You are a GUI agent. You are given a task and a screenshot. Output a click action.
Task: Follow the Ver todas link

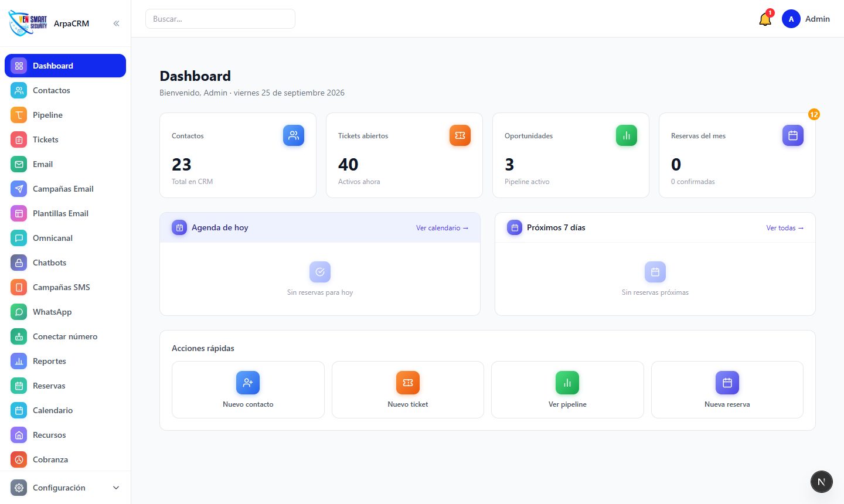[x=785, y=228]
